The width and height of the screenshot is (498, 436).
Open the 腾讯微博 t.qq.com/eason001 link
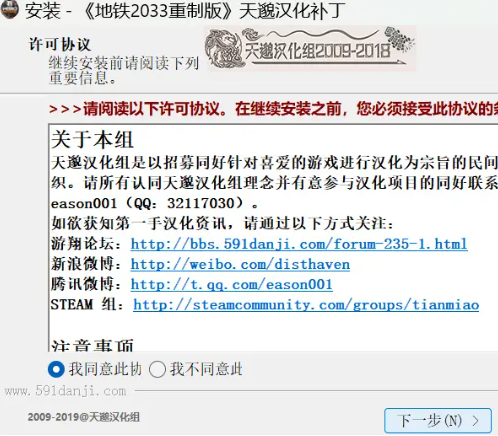click(232, 284)
